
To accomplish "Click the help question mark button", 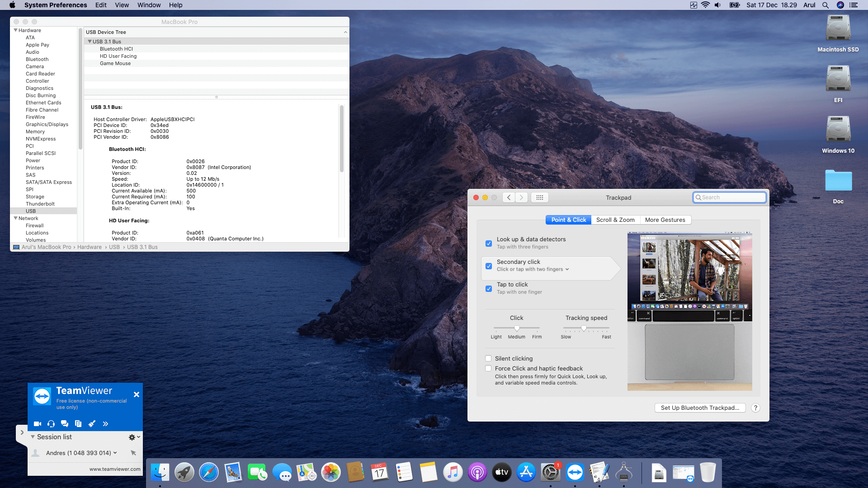I will coord(755,408).
